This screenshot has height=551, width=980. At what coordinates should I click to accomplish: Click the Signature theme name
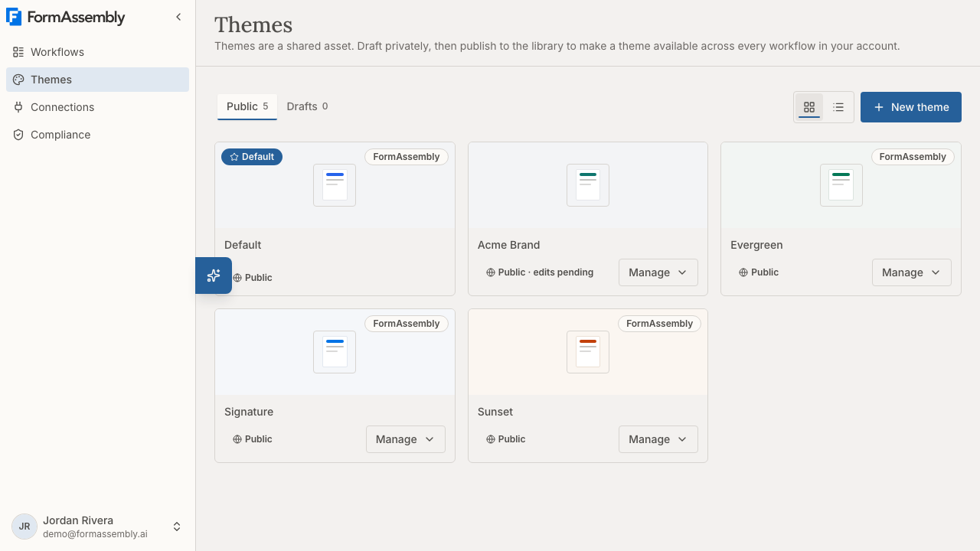[x=249, y=412]
